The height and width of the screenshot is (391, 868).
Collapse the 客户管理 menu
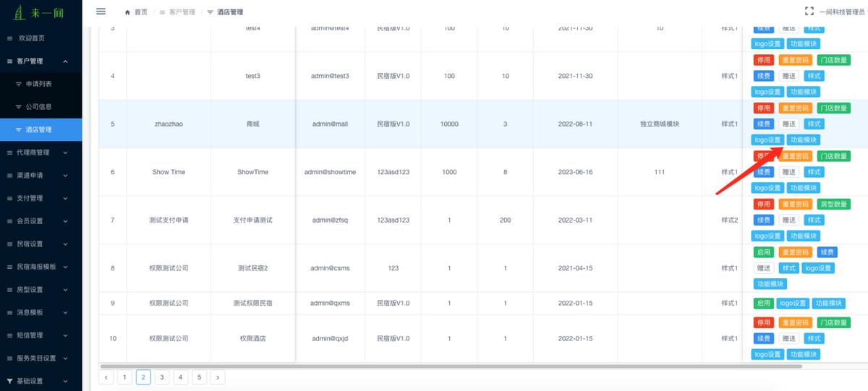41,61
